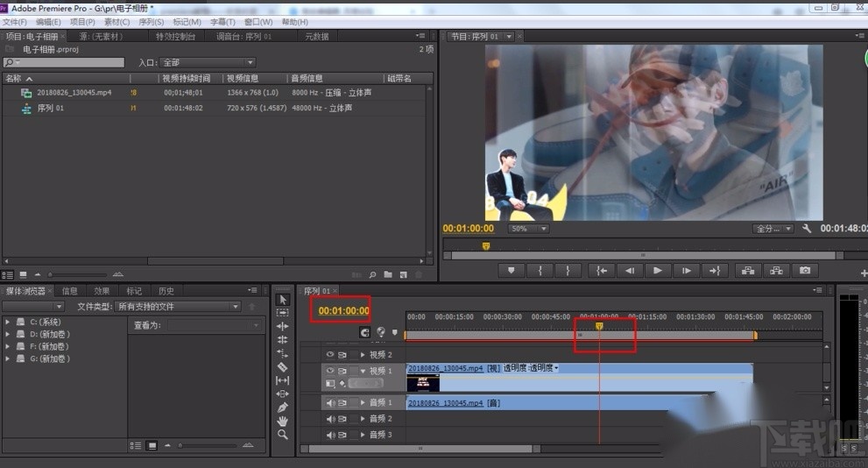Image resolution: width=868 pixels, height=468 pixels.
Task: Click the Export Frame camera icon
Action: pyautogui.click(x=805, y=271)
